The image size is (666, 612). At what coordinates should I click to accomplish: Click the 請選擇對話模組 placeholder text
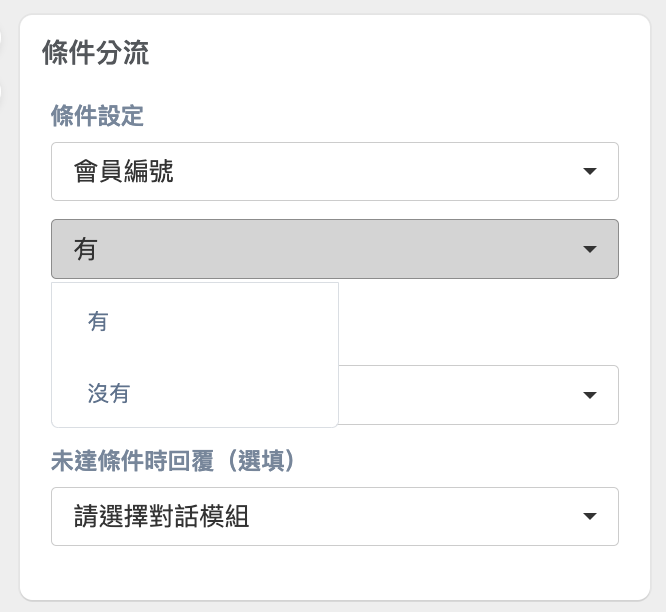[x=161, y=516]
